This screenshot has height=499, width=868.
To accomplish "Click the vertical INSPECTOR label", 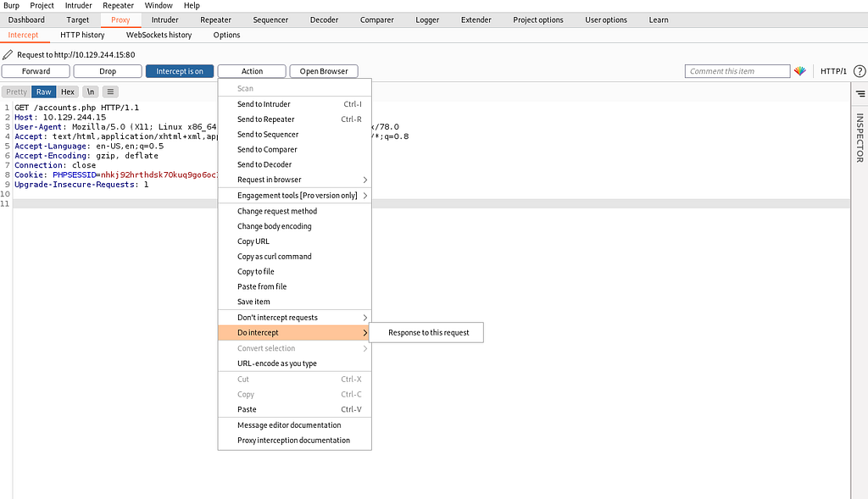I will 860,138.
